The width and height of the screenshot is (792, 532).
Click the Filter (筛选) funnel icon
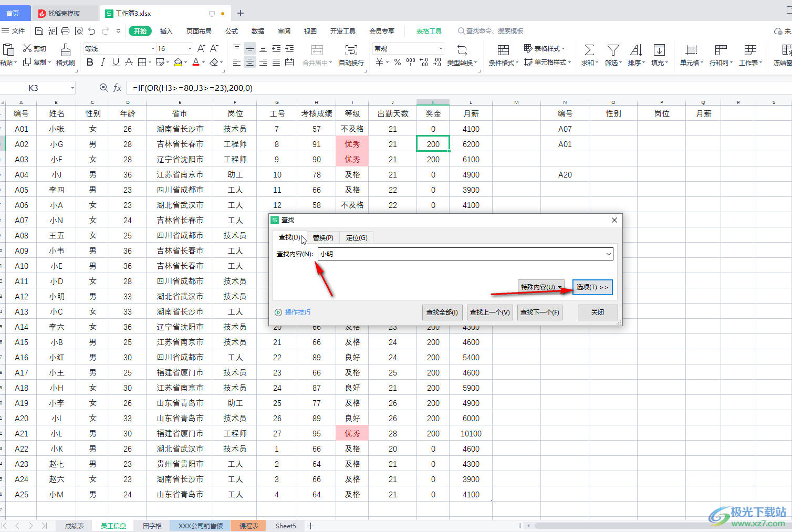613,50
